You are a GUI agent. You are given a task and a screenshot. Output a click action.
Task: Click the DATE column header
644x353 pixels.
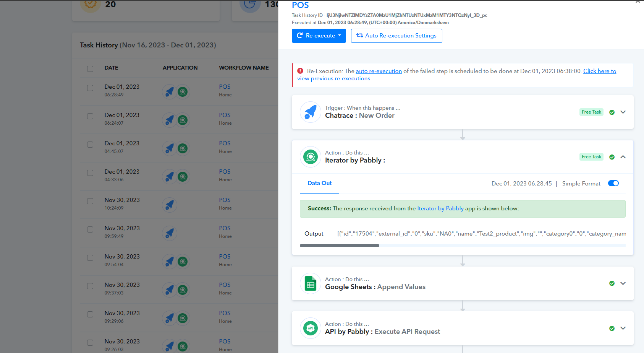tap(112, 68)
